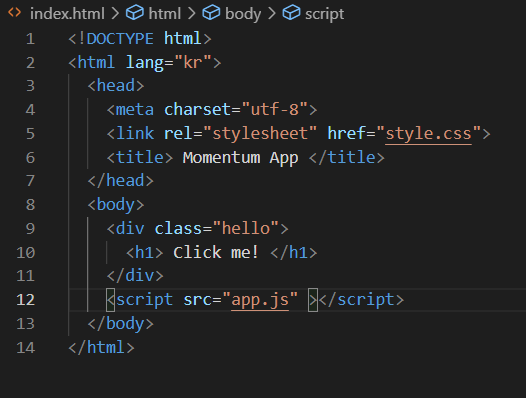The image size is (526, 398).
Task: Click line number 7 in the gutter
Action: click(30, 181)
